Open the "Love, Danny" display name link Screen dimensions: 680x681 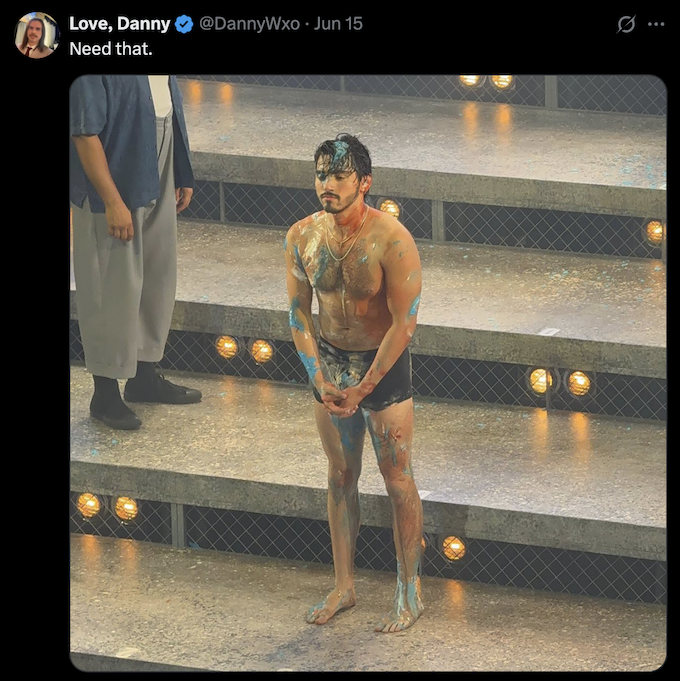(119, 24)
